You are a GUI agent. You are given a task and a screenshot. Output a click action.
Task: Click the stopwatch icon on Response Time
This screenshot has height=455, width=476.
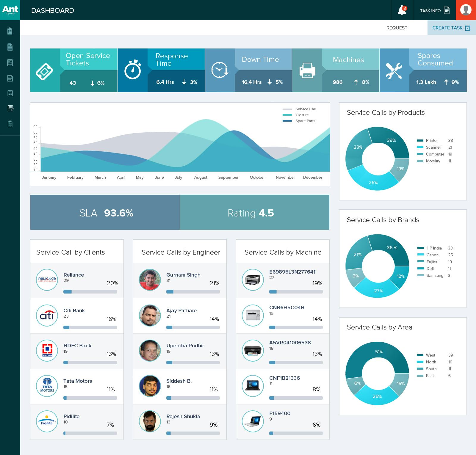[x=133, y=70]
